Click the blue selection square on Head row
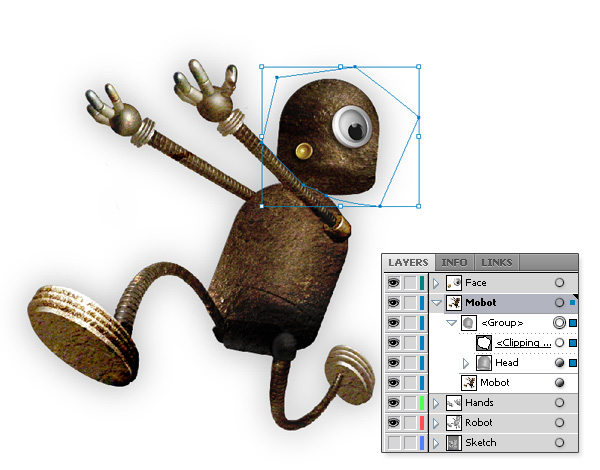The height and width of the screenshot is (470, 600). [x=573, y=363]
